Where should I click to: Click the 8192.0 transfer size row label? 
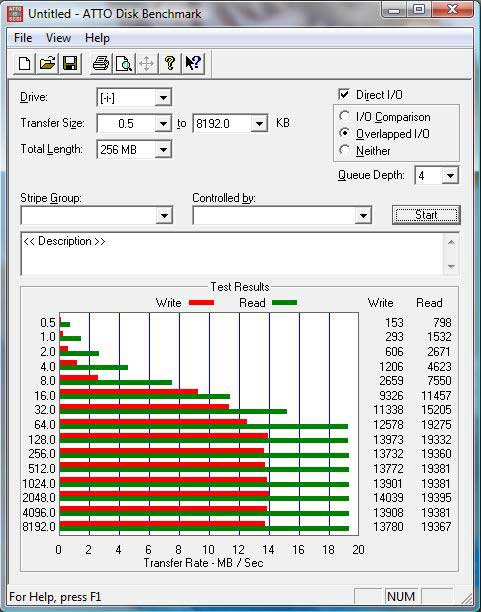[39, 527]
